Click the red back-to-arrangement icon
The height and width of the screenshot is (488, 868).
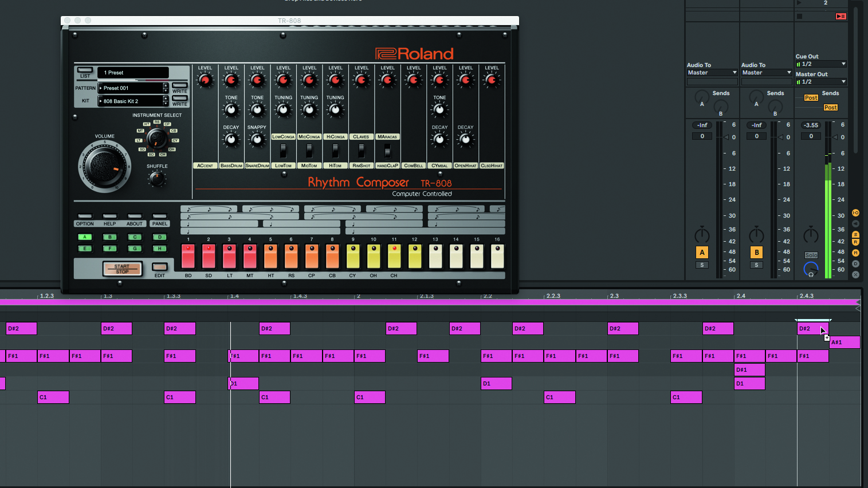click(x=840, y=16)
